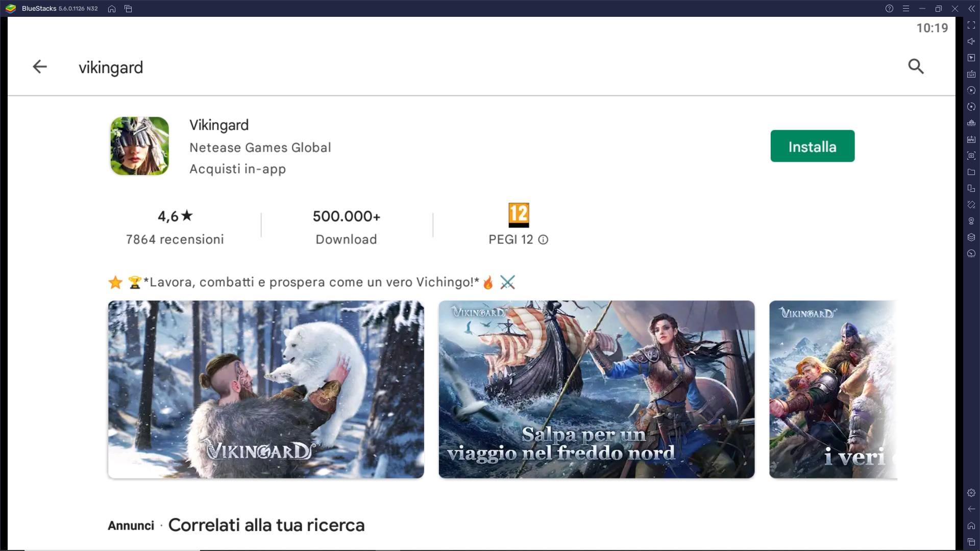Viewport: 980px width, 551px height.
Task: Go to BlueStacks home in title bar
Action: (112, 9)
